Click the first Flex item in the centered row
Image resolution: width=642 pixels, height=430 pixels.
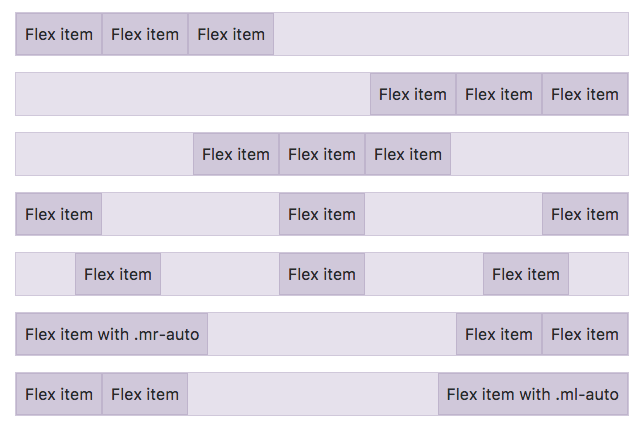[x=236, y=154]
